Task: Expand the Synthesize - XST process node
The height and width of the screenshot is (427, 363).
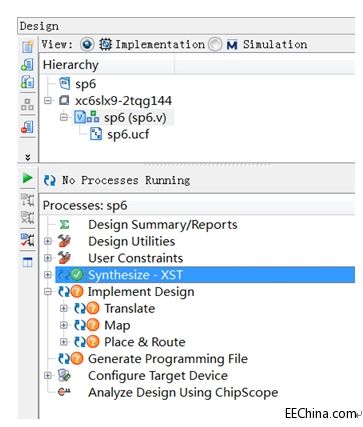Action: [x=48, y=275]
